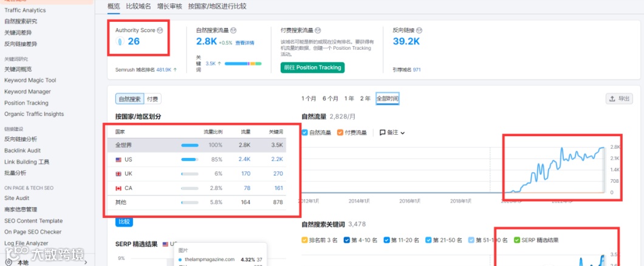Toggle 第 21-50 名 checkbox
Viewport: 644px width, 266px height.
[x=429, y=240]
